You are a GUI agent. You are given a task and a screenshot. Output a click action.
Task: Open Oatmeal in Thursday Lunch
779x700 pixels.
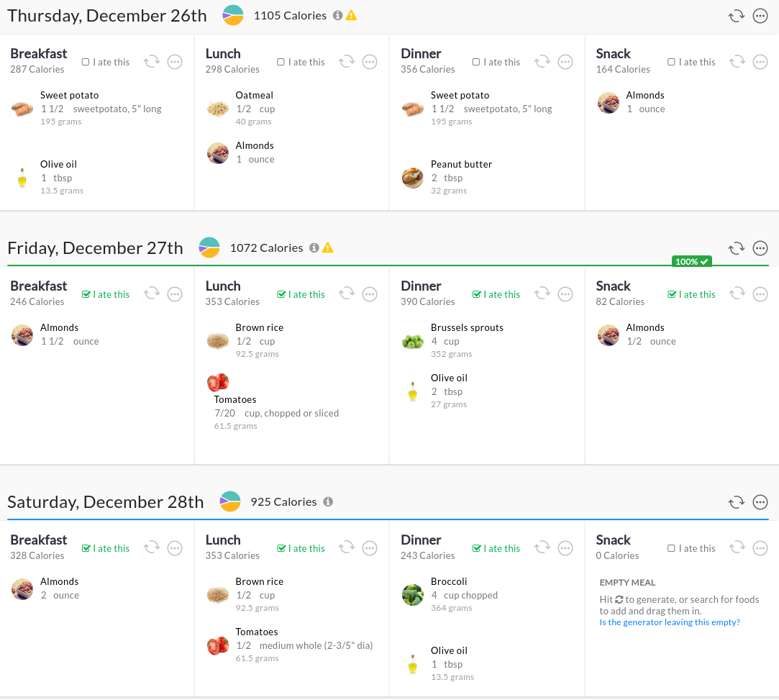(x=255, y=96)
